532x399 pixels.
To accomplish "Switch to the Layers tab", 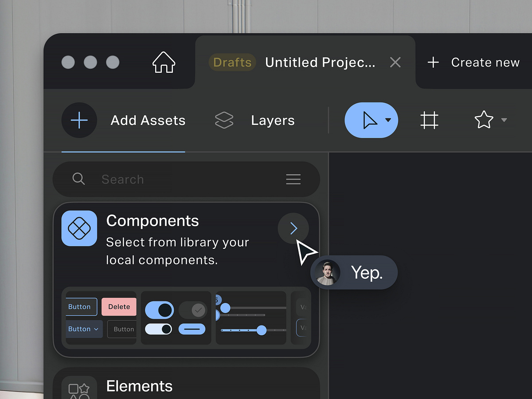I will tap(272, 120).
